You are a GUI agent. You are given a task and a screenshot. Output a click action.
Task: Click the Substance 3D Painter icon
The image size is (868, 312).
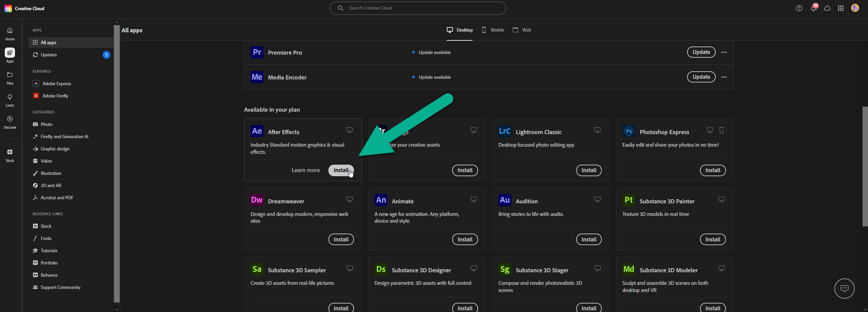pos(629,200)
